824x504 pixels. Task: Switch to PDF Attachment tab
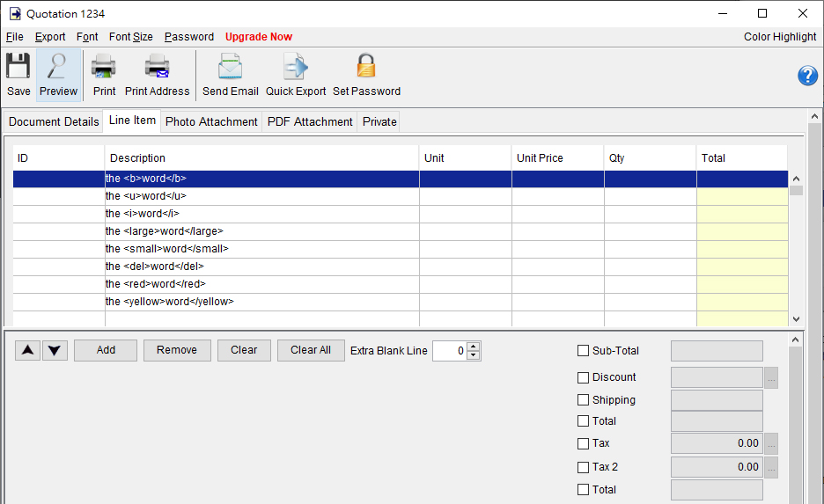(310, 121)
